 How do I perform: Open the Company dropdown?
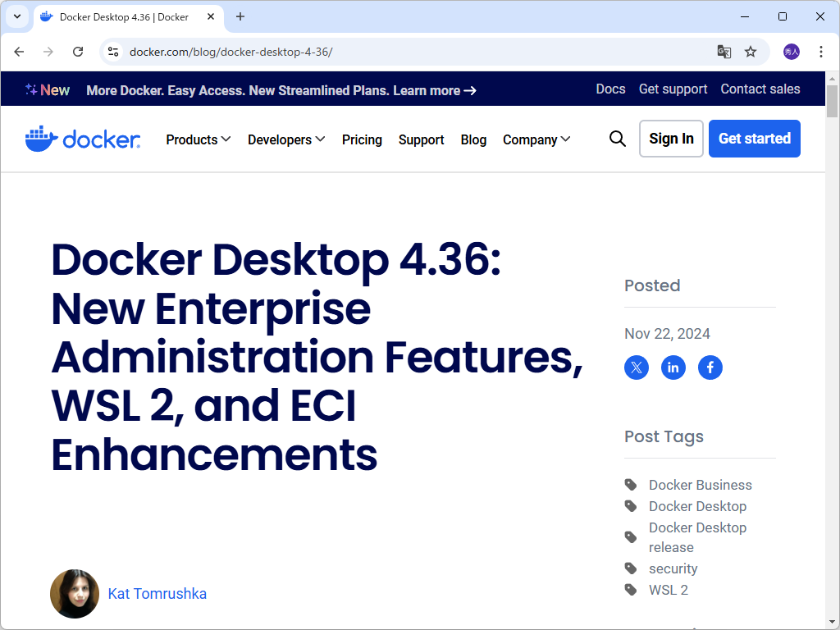(536, 139)
